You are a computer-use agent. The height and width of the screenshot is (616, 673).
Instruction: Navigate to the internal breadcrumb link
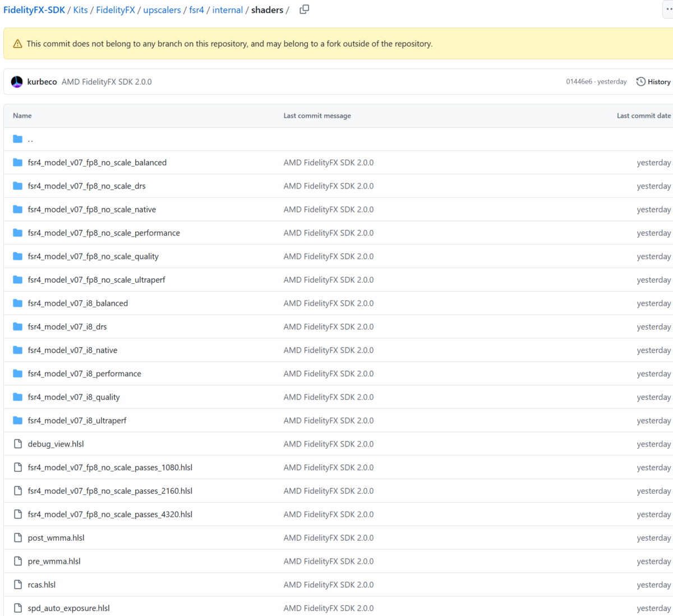(227, 10)
